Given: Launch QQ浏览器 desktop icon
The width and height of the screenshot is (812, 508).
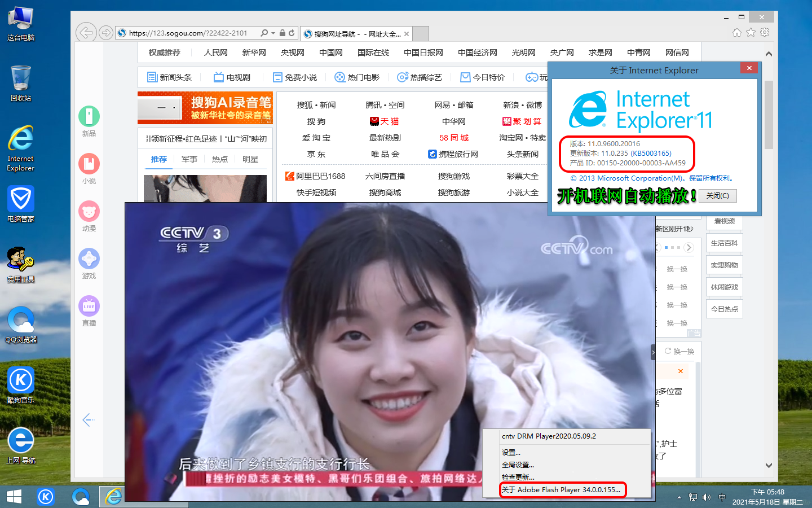Looking at the screenshot, I should pyautogui.click(x=21, y=325).
